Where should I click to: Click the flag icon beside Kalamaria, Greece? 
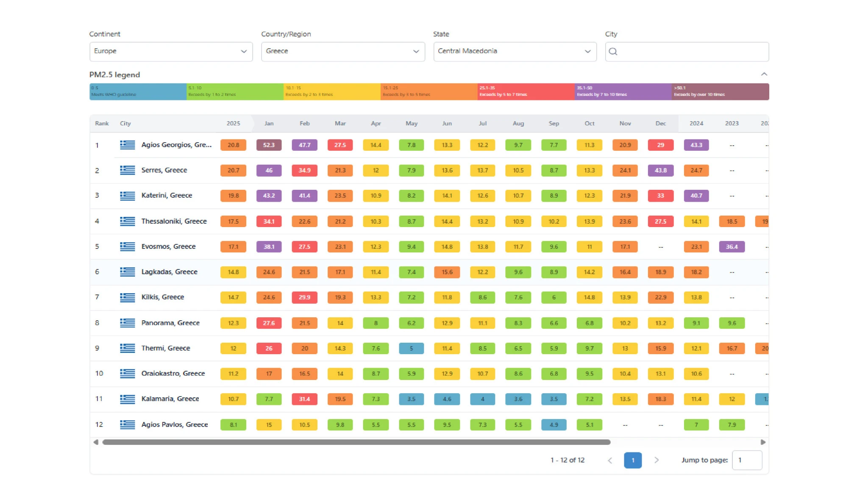coord(127,399)
